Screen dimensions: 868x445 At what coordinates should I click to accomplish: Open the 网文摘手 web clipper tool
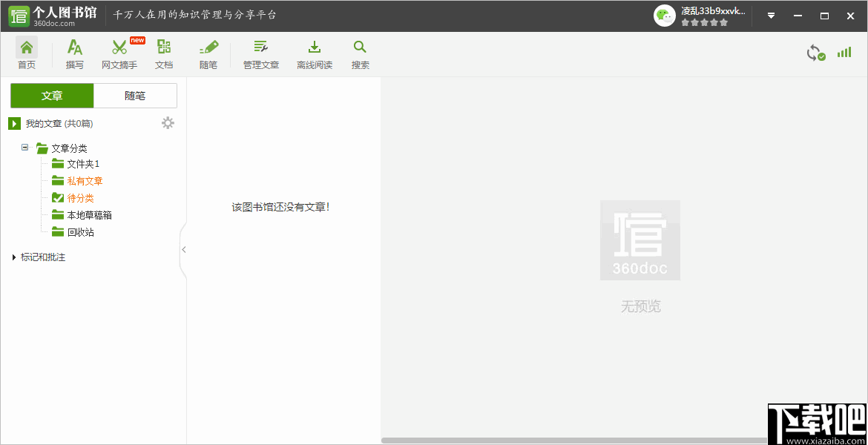(x=119, y=53)
